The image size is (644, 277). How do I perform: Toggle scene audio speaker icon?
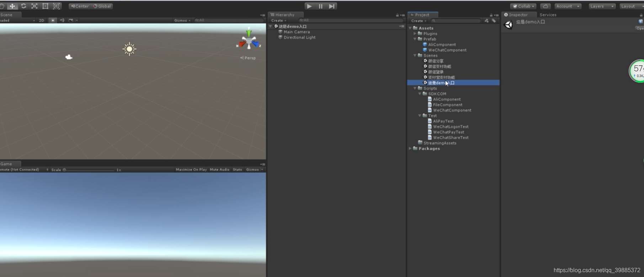pos(62,20)
